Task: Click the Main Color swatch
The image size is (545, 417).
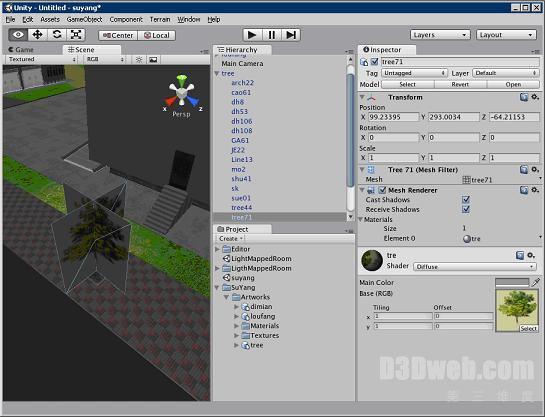Action: (x=512, y=282)
